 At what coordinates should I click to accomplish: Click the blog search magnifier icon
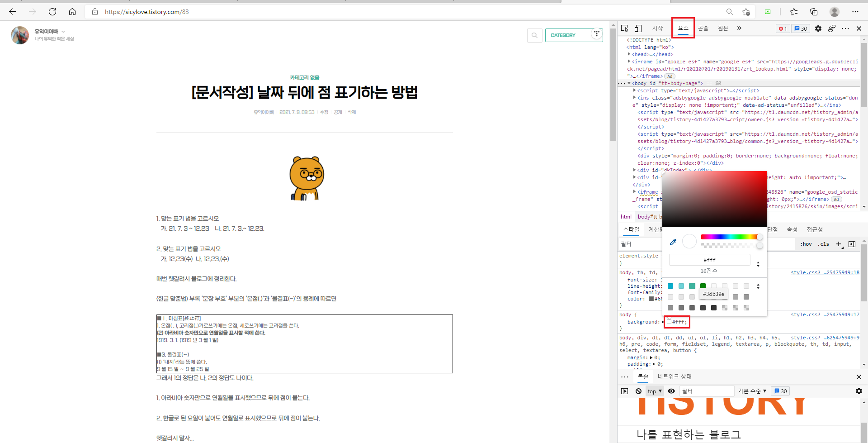click(x=535, y=35)
